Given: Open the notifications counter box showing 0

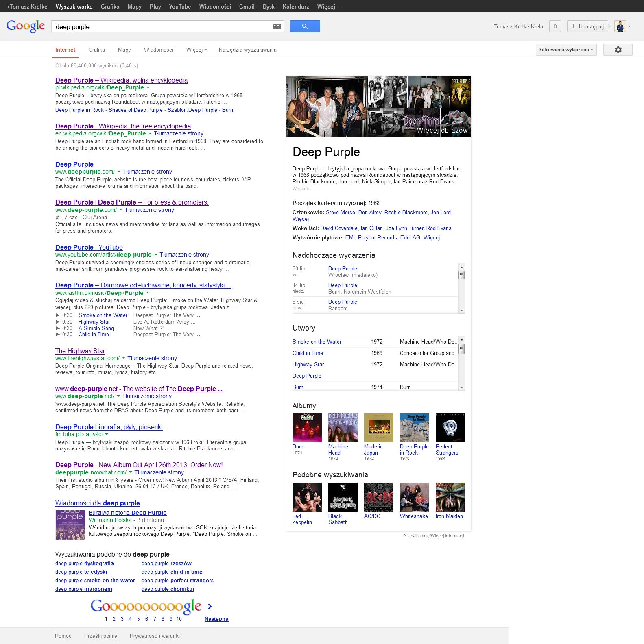Looking at the screenshot, I should point(555,26).
